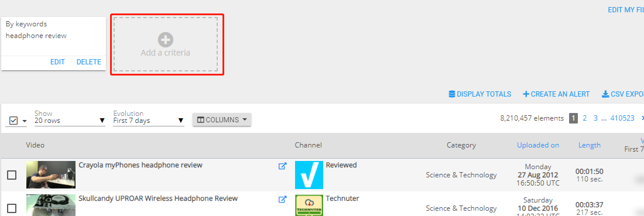Go to results page 2
The image size is (644, 216).
[585, 118]
